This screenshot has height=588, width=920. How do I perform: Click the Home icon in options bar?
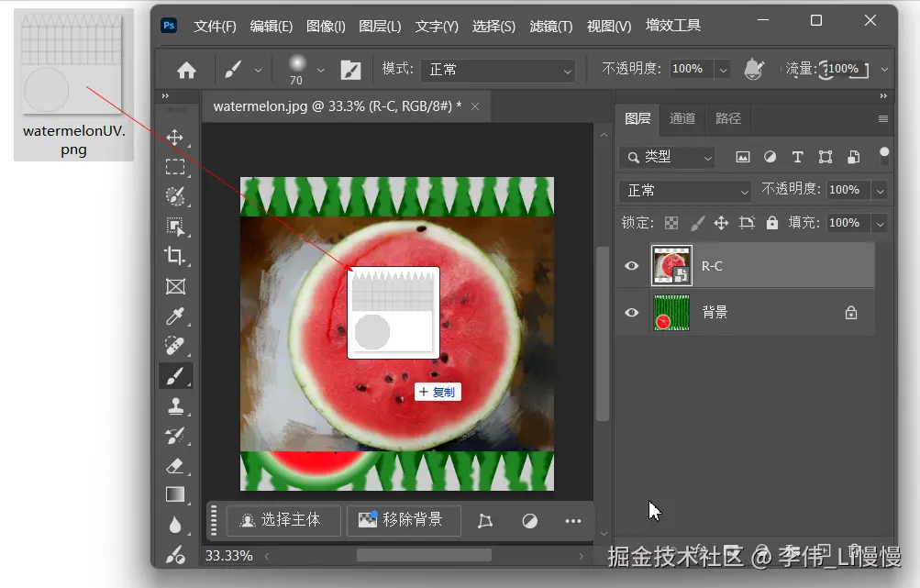tap(186, 71)
